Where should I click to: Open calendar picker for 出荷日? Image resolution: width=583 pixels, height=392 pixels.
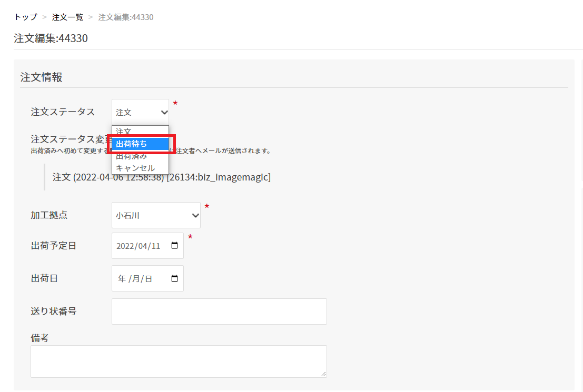click(x=174, y=278)
